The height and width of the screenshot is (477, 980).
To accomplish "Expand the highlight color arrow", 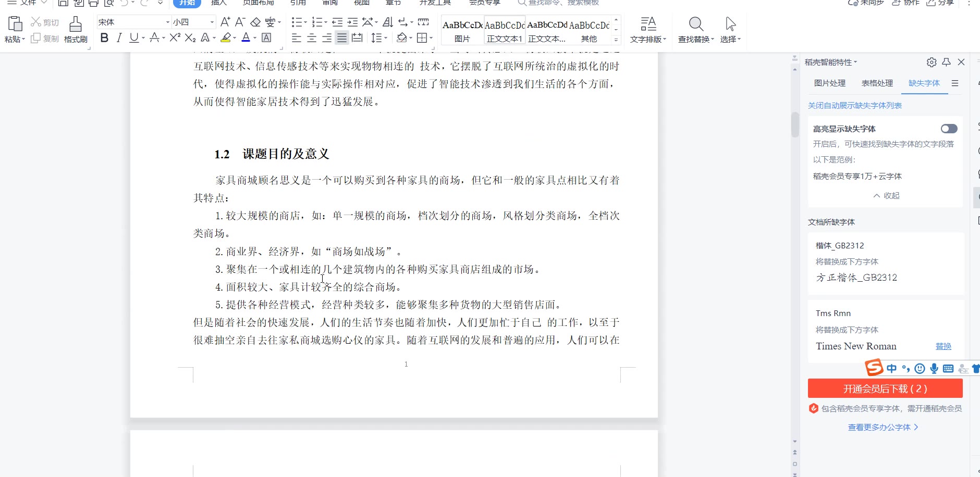I will coord(235,38).
